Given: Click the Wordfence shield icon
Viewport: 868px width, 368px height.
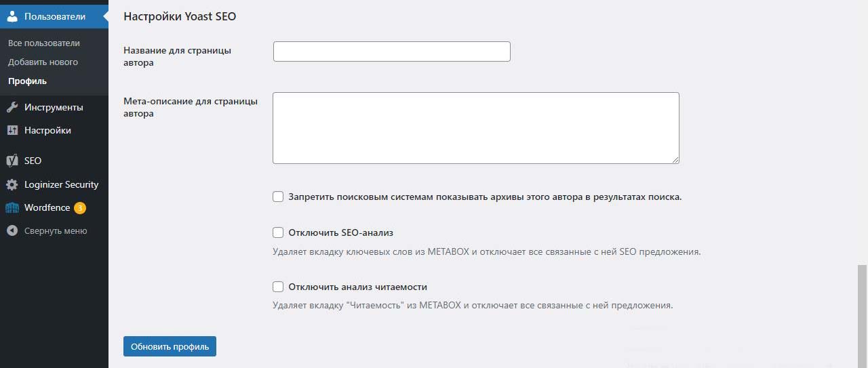Looking at the screenshot, I should 12,207.
